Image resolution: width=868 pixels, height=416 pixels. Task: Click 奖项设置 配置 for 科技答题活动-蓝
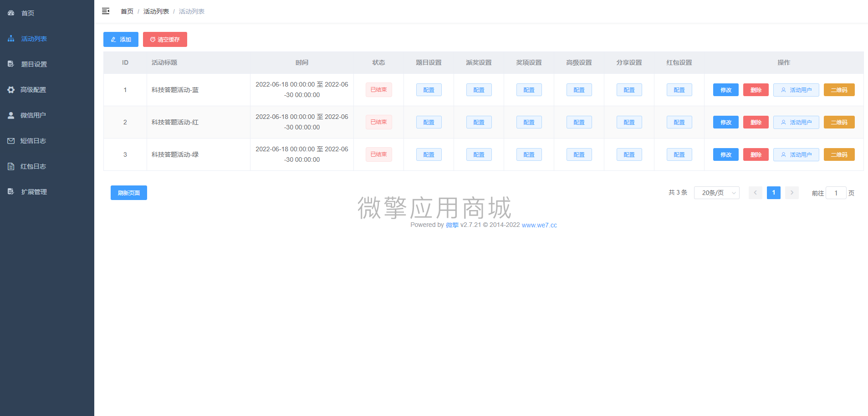pyautogui.click(x=529, y=90)
